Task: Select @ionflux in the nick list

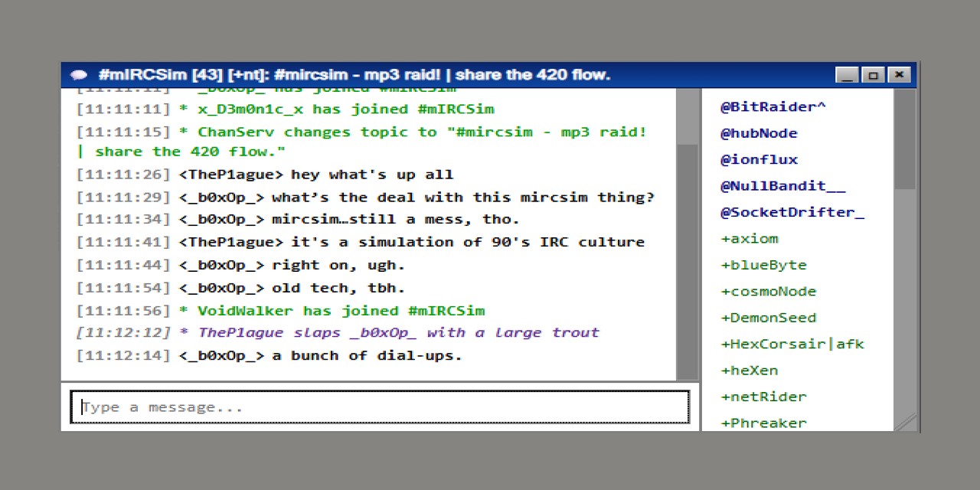Action: tap(759, 159)
